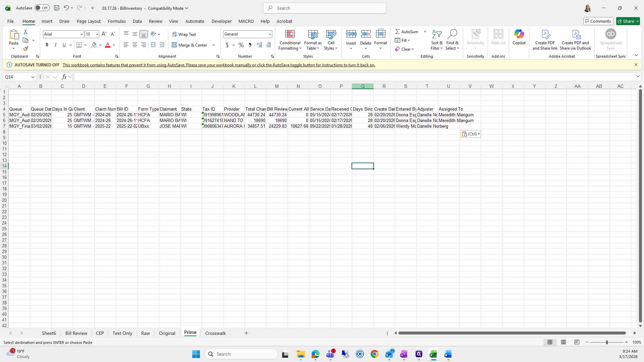644x362 pixels.
Task: Click the Increase Decimal icon
Action: (260, 45)
